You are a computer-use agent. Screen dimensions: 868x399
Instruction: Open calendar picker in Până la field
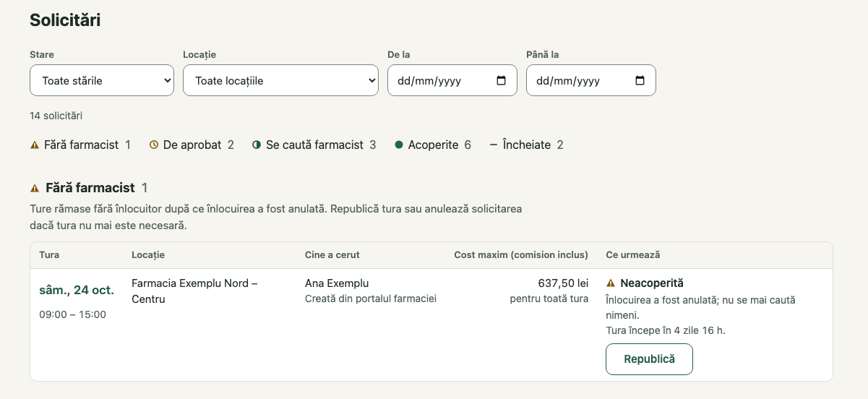(640, 81)
